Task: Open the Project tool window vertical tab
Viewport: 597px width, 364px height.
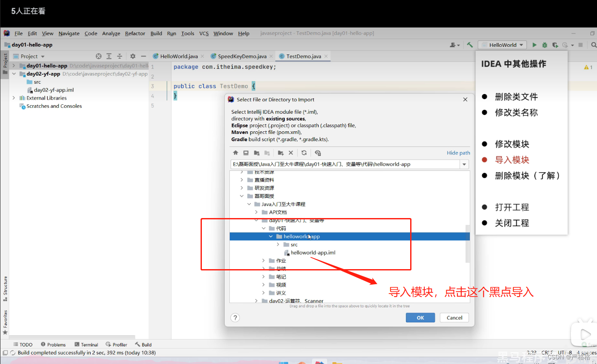Action: point(5,64)
